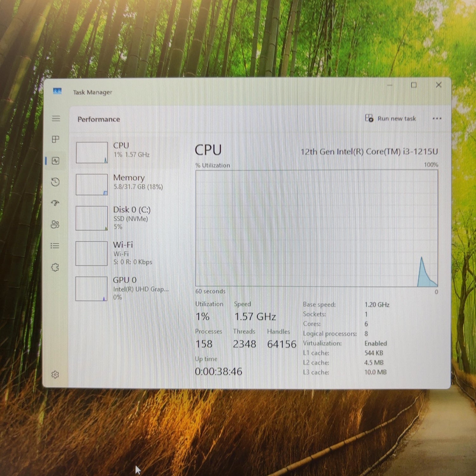Viewport: 476px width, 476px height.
Task: Maximize the Task Manager window
Action: click(414, 85)
